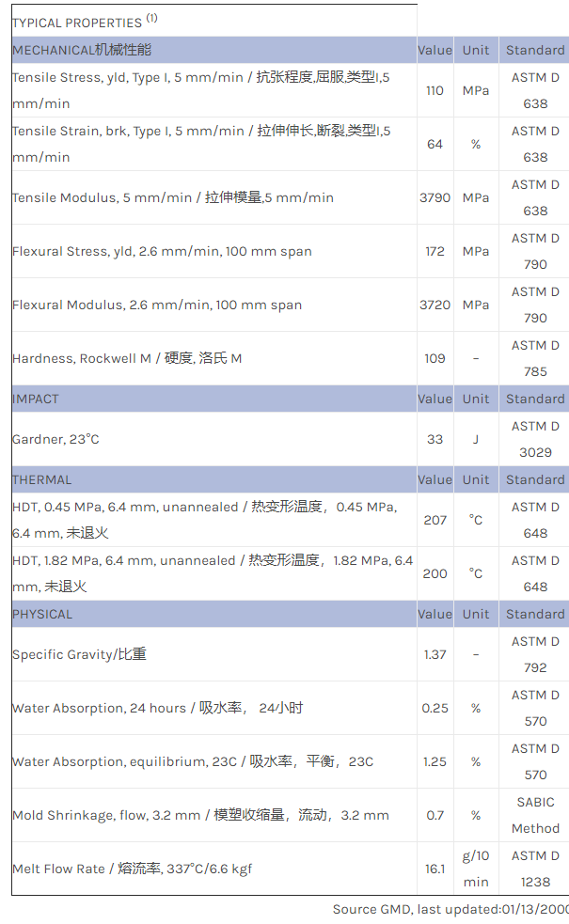The width and height of the screenshot is (569, 924).
Task: Click the Tensile Strain value 64
Action: coord(435,144)
